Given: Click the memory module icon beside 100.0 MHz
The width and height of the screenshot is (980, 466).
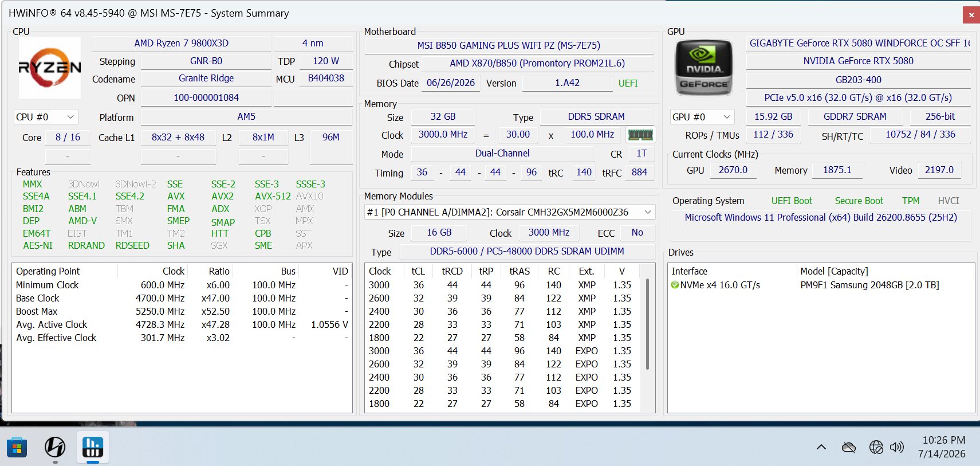Looking at the screenshot, I should [x=640, y=135].
